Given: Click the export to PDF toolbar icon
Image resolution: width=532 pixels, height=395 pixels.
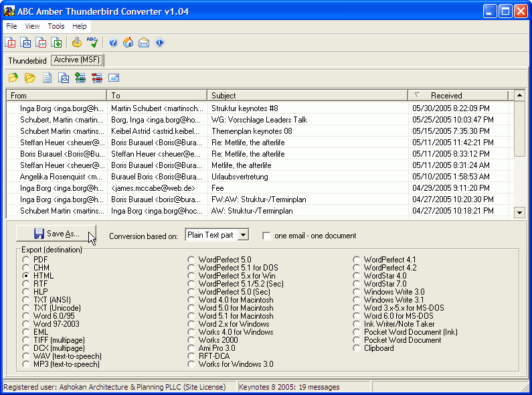Looking at the screenshot, I should 10,43.
